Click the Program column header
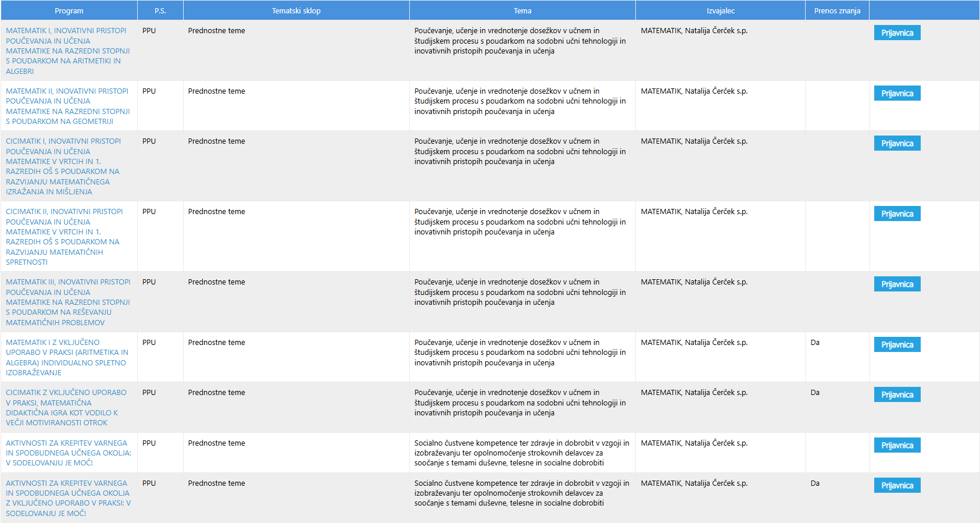Screen dimensions: 980x523 click(69, 10)
